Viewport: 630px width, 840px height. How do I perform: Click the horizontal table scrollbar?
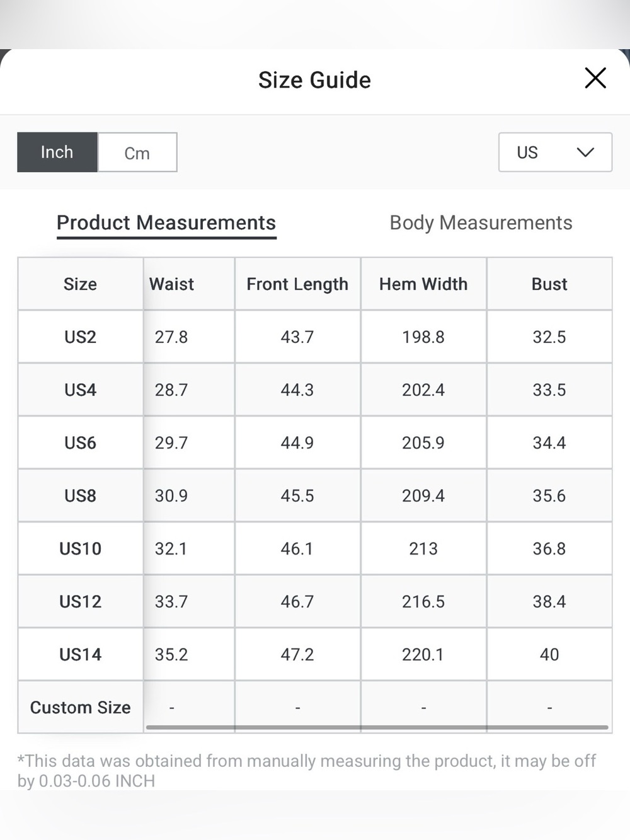377,727
